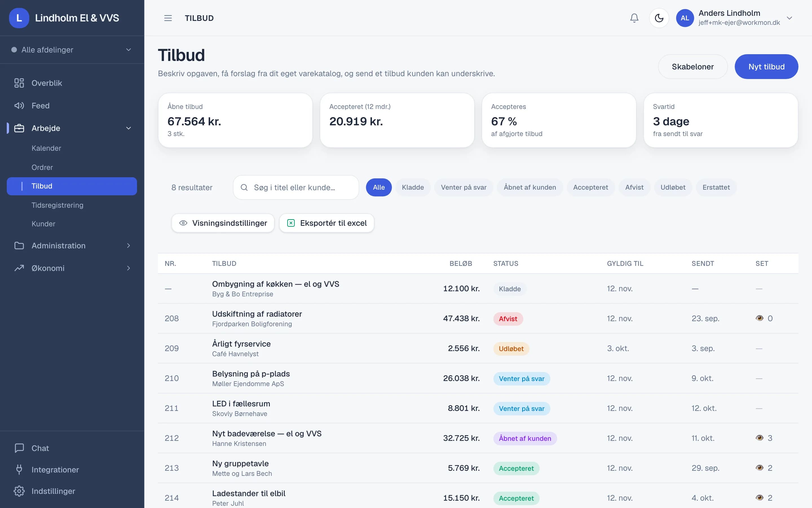812x508 pixels.
Task: Open Chat via its speech bubble icon
Action: 19,448
